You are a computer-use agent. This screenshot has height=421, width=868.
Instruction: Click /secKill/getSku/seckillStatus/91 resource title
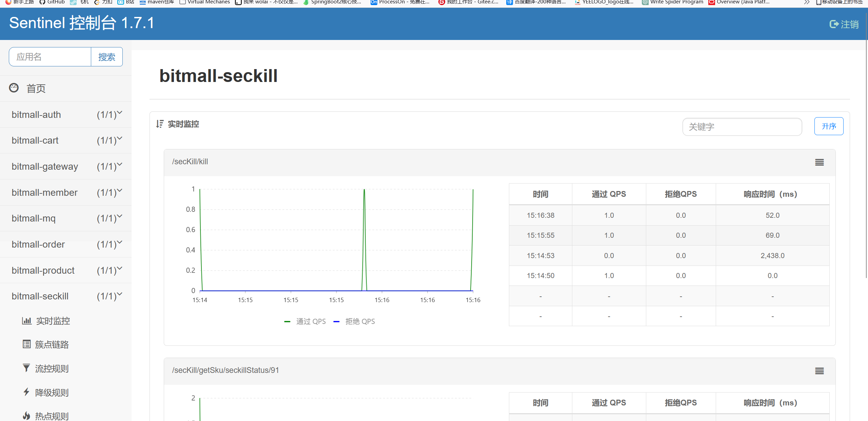[225, 370]
